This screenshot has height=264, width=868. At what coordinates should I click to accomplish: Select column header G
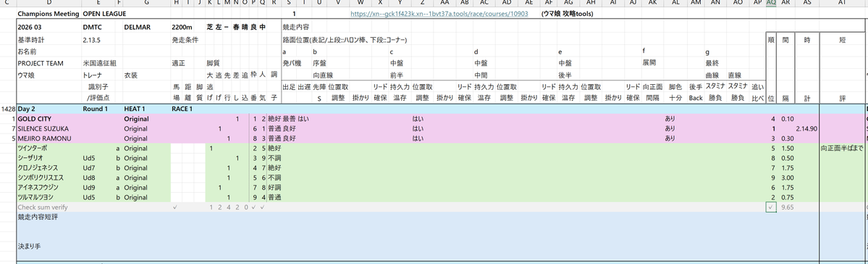click(147, 4)
